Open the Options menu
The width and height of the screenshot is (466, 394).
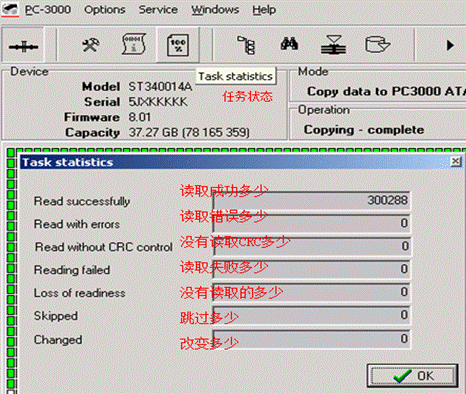105,10
